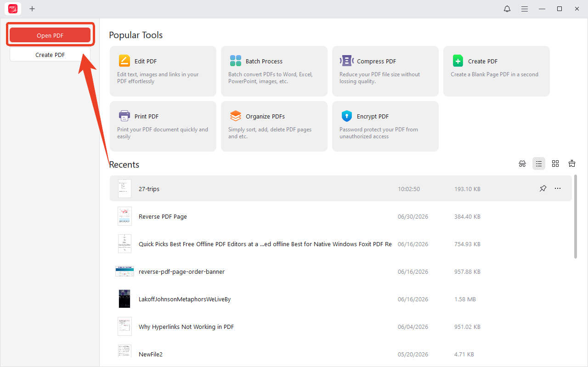The width and height of the screenshot is (588, 367).
Task: Open the hamburger menu in title bar
Action: click(x=524, y=9)
